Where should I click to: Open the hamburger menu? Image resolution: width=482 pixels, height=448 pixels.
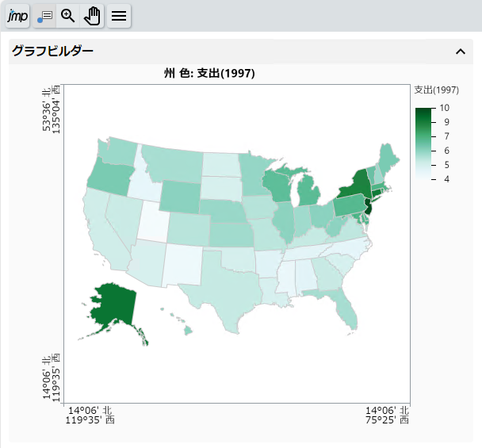119,16
